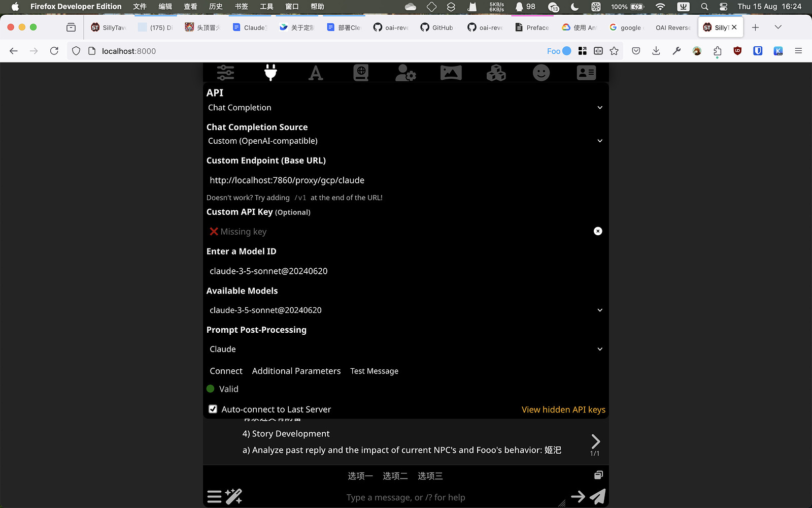Open AI Response Formatting panel
Screen dimensions: 812x508
[x=316, y=73]
